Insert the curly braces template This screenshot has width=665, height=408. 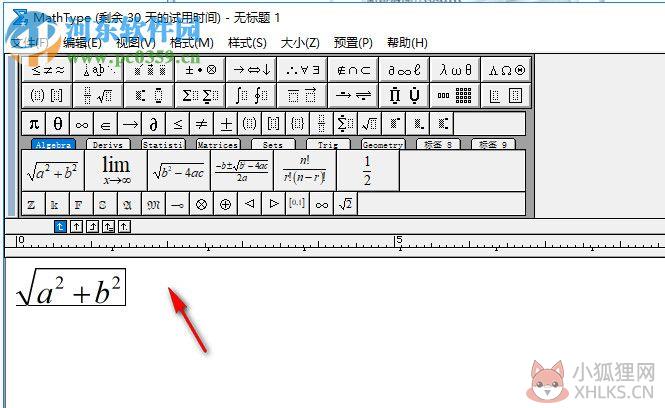(297, 124)
